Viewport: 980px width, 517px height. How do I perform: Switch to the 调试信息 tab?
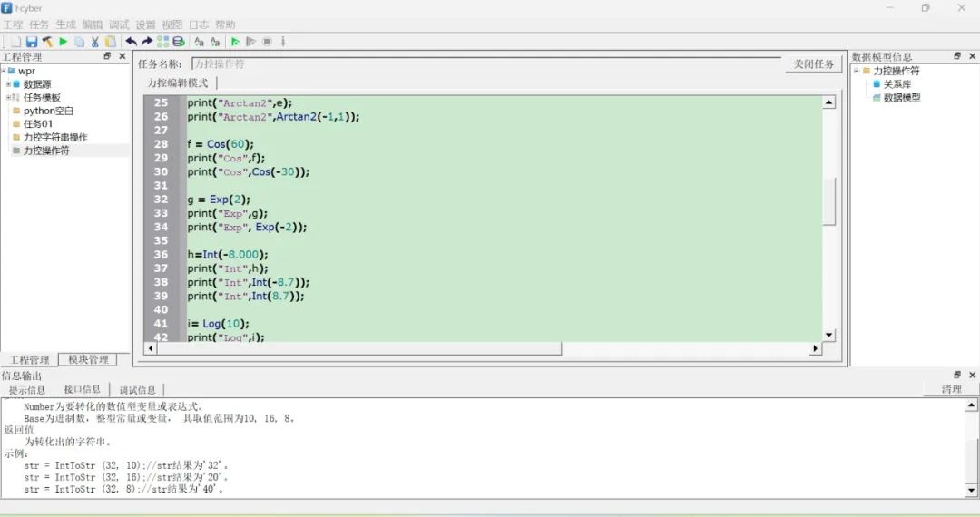coord(138,390)
